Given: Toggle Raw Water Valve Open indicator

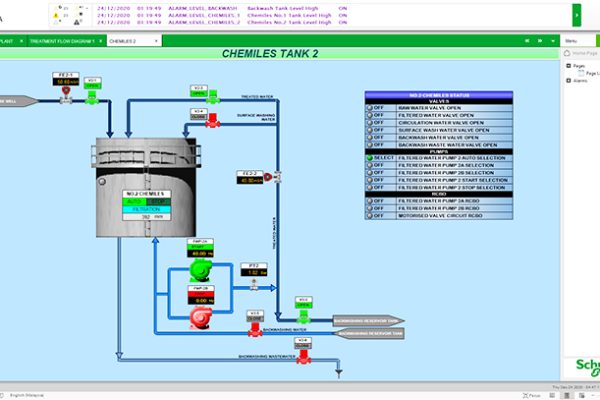Looking at the screenshot, I should pyautogui.click(x=370, y=108).
